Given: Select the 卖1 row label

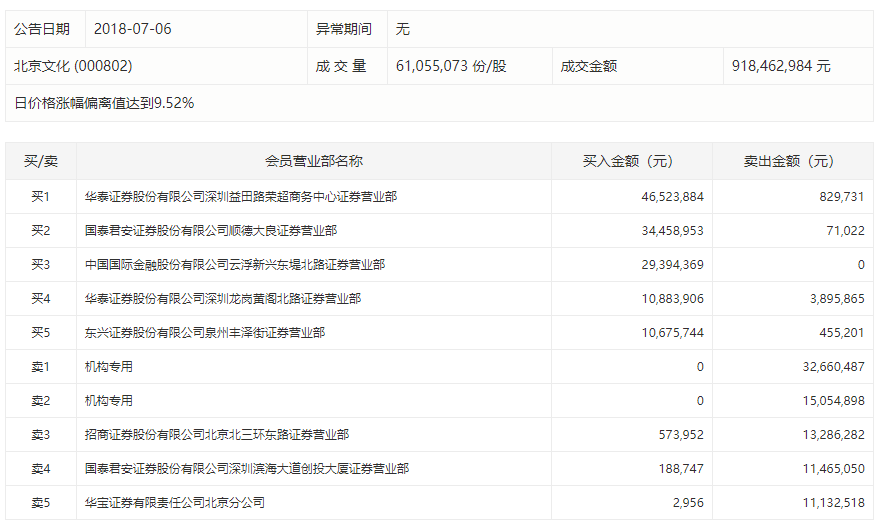Looking at the screenshot, I should (x=40, y=367).
